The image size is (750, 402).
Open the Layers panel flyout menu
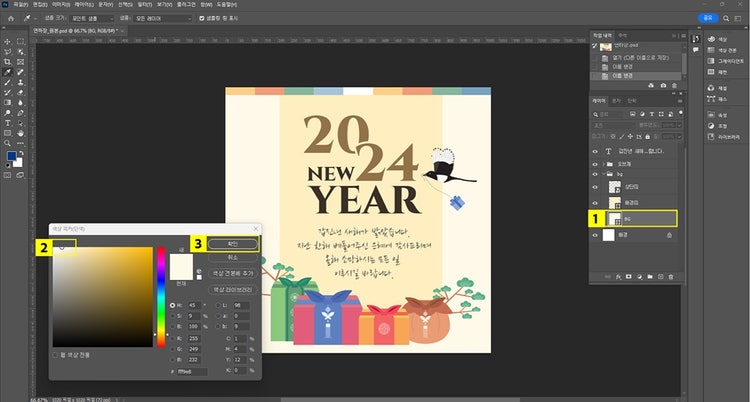click(x=679, y=101)
